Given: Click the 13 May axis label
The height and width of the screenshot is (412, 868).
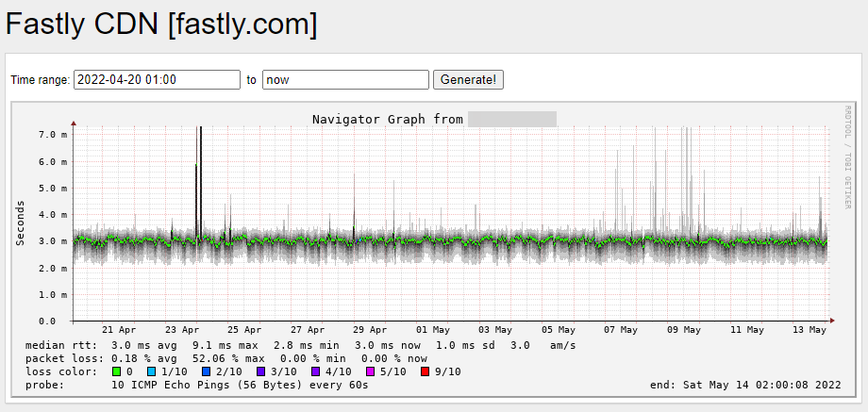Looking at the screenshot, I should click(810, 330).
